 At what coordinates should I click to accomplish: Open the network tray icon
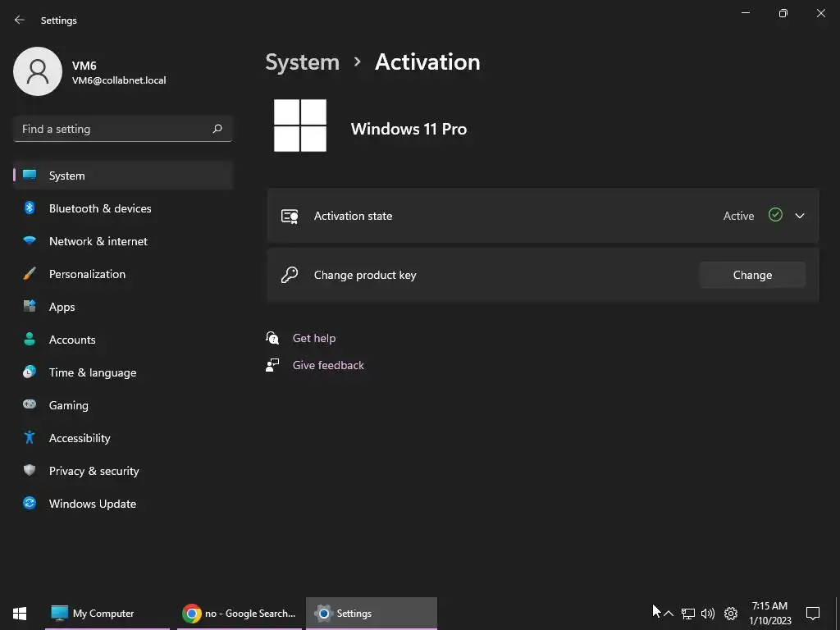click(688, 614)
